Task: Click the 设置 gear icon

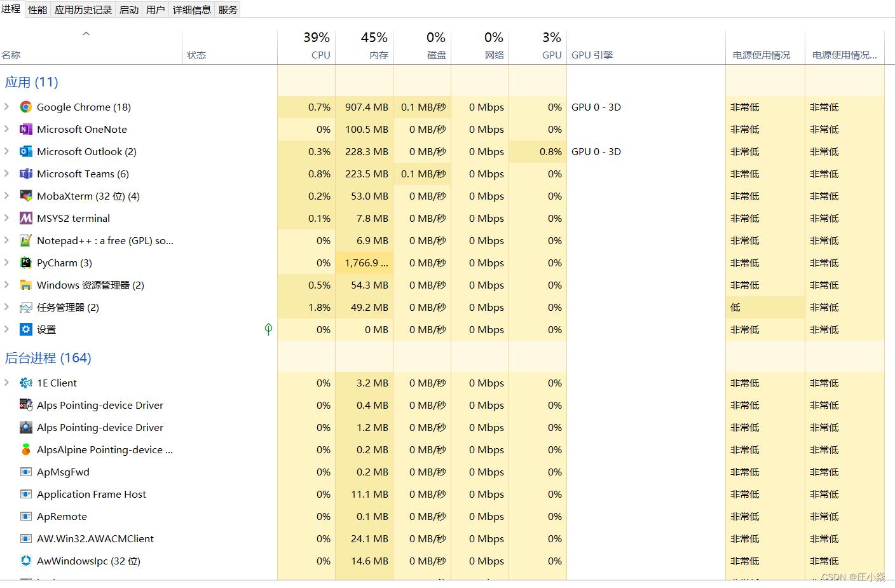Action: (25, 329)
